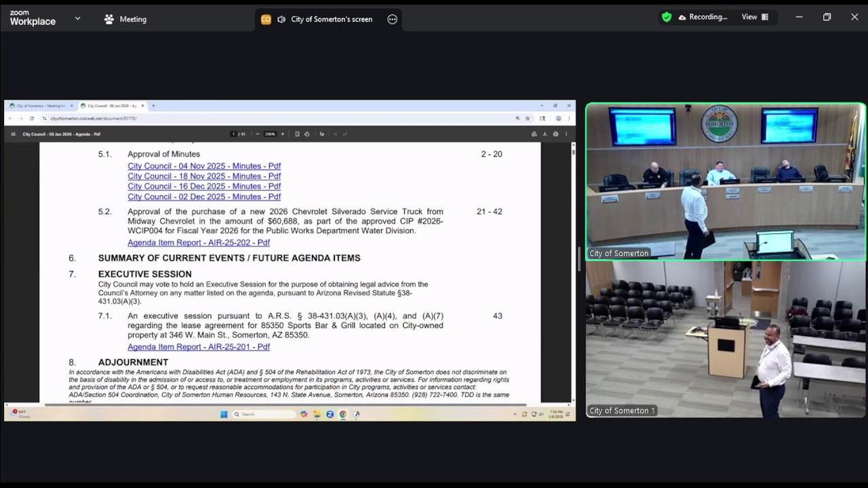
Task: Open the Meeting tab in Zoom
Action: pyautogui.click(x=125, y=19)
